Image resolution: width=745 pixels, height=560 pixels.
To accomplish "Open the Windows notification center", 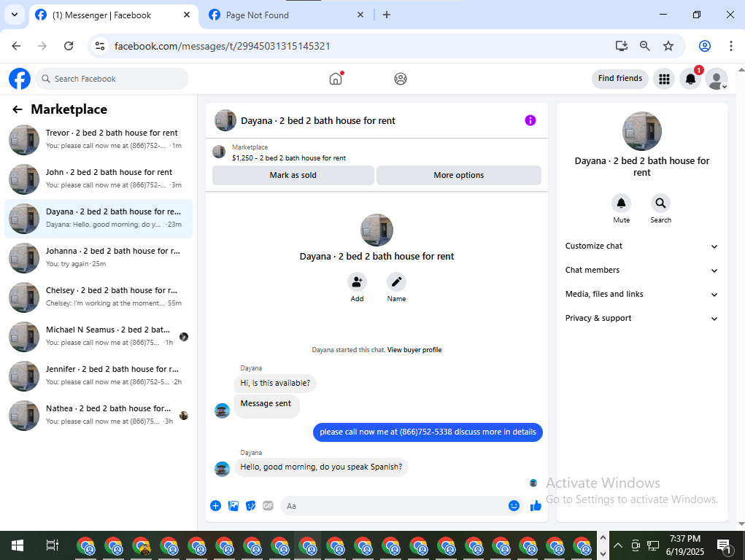I will [x=725, y=546].
